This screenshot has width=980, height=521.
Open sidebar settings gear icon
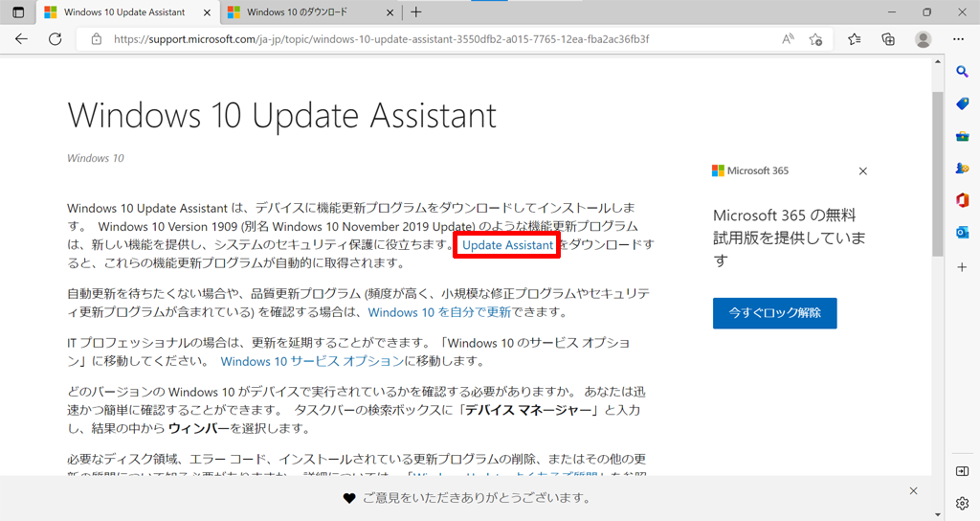click(x=963, y=503)
